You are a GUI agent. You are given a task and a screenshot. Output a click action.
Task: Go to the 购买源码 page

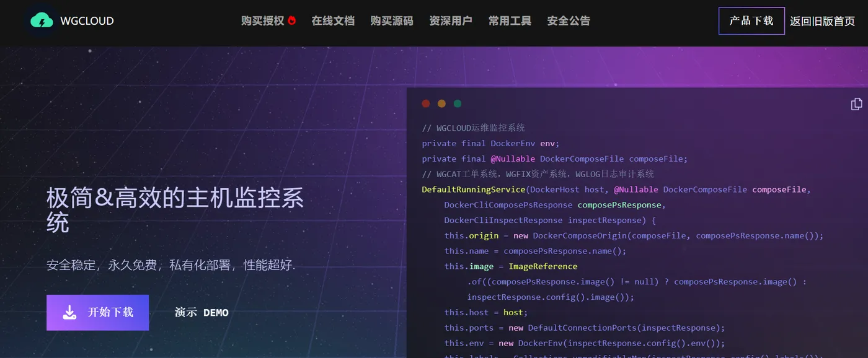pyautogui.click(x=392, y=21)
